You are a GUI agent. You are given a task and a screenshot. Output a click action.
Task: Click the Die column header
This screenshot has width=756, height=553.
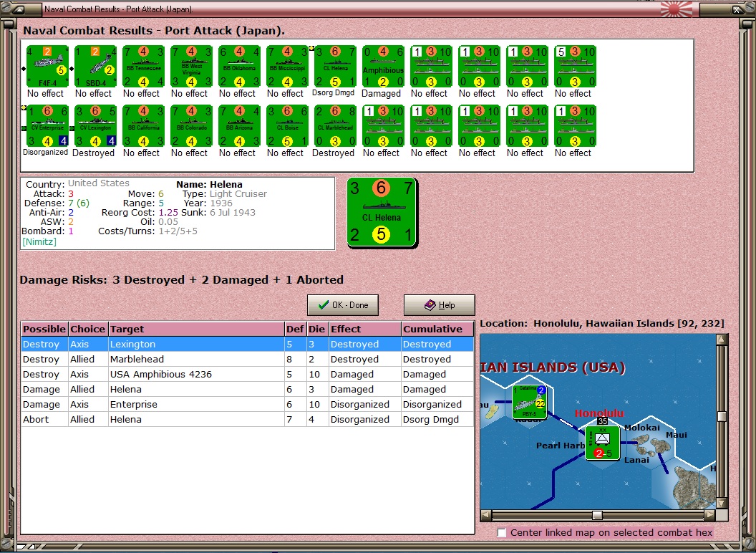pyautogui.click(x=316, y=329)
